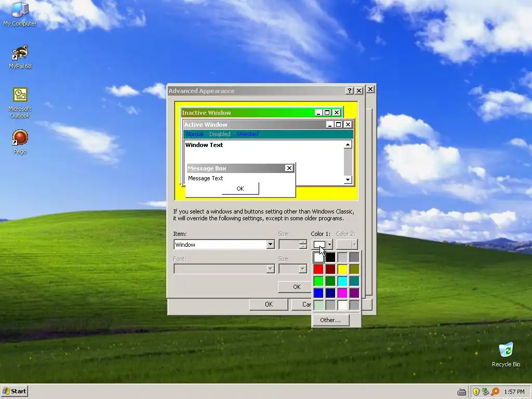Pick the bright blue swatch
The height and width of the screenshot is (399, 532).
click(318, 293)
